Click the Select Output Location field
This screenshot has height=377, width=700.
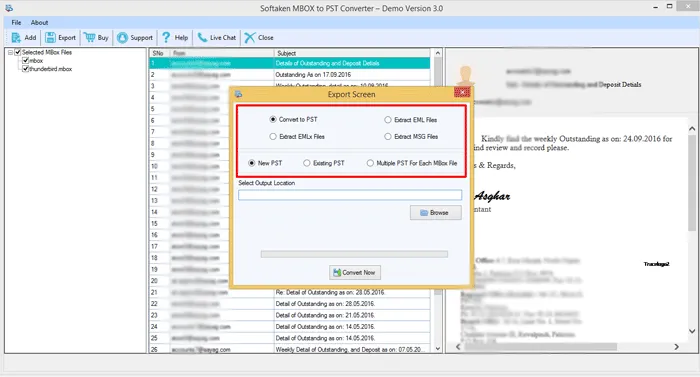tap(350, 195)
